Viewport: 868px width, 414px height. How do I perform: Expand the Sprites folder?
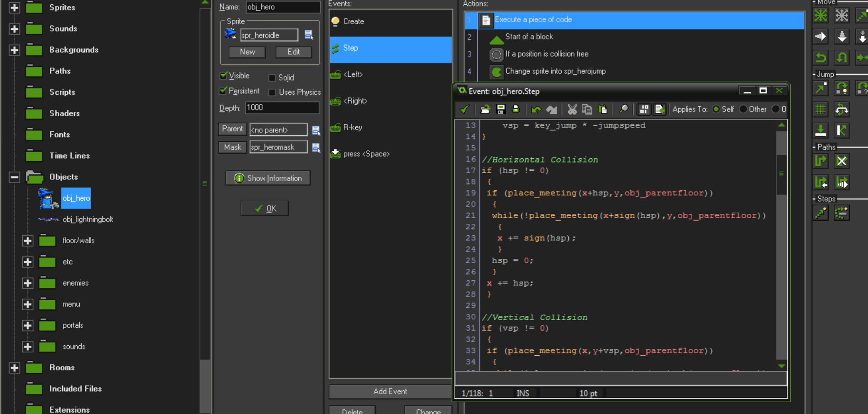pyautogui.click(x=14, y=8)
